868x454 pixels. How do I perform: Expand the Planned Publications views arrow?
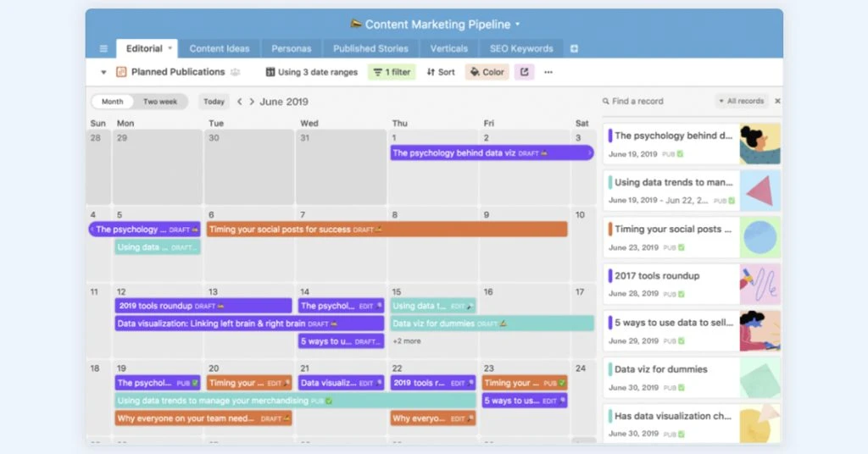(103, 72)
